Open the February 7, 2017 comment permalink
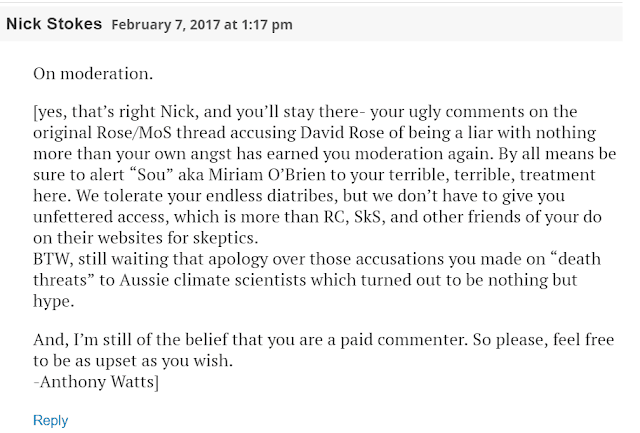Image resolution: width=640 pixels, height=433 pixels. click(202, 24)
